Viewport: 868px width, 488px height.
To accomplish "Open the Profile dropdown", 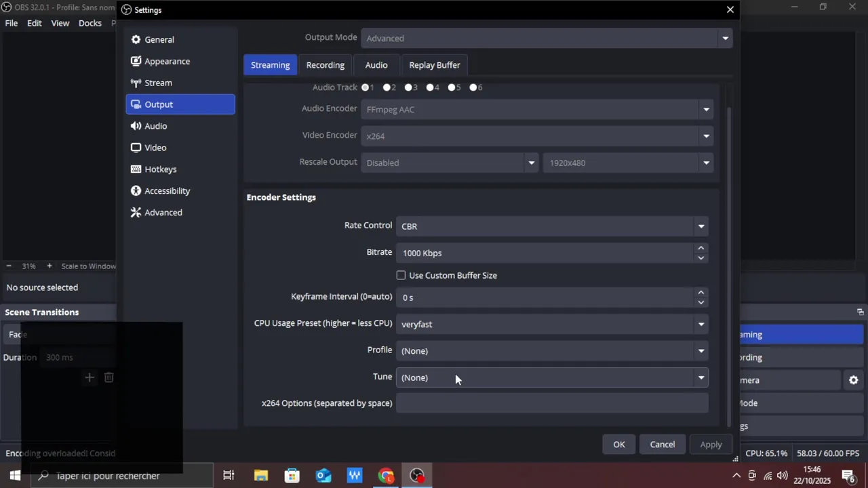I will tap(552, 350).
